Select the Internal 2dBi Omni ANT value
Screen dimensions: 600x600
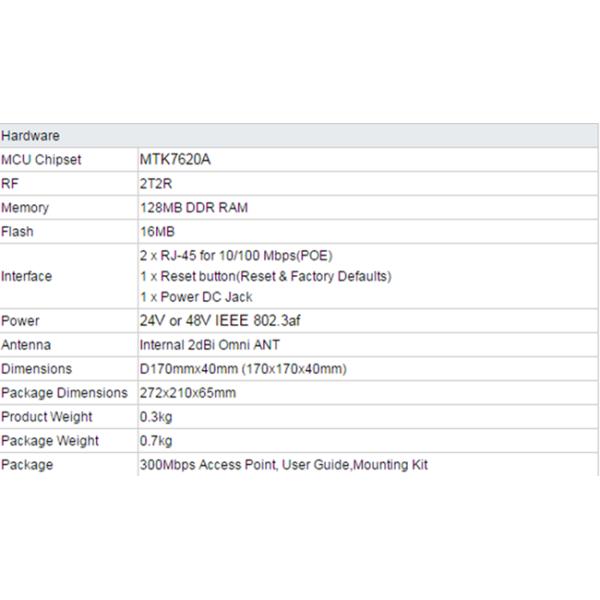[210, 345]
